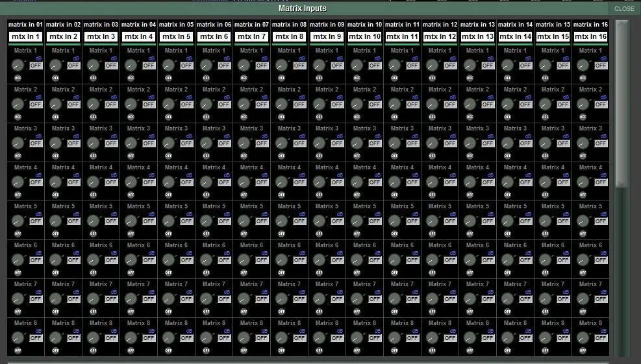The height and width of the screenshot is (364, 641).
Task: Edit the mtx In 1 name field
Action: (25, 36)
